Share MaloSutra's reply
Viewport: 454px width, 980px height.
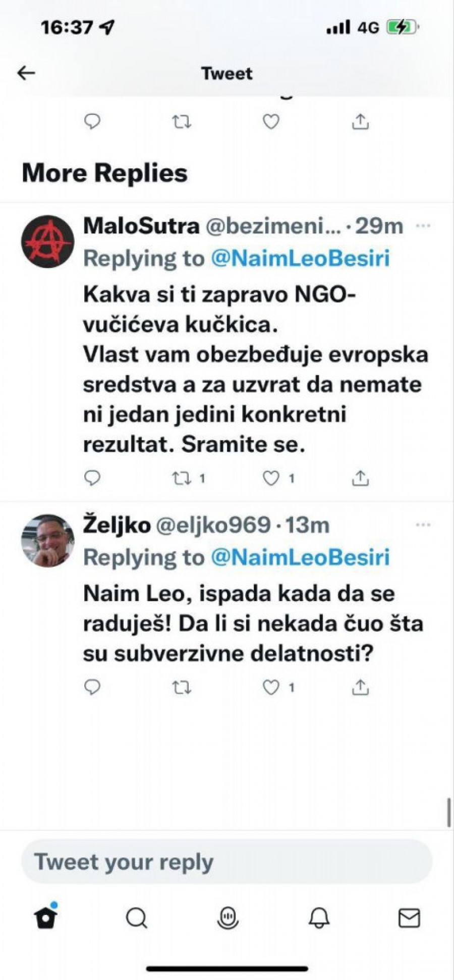point(360,478)
